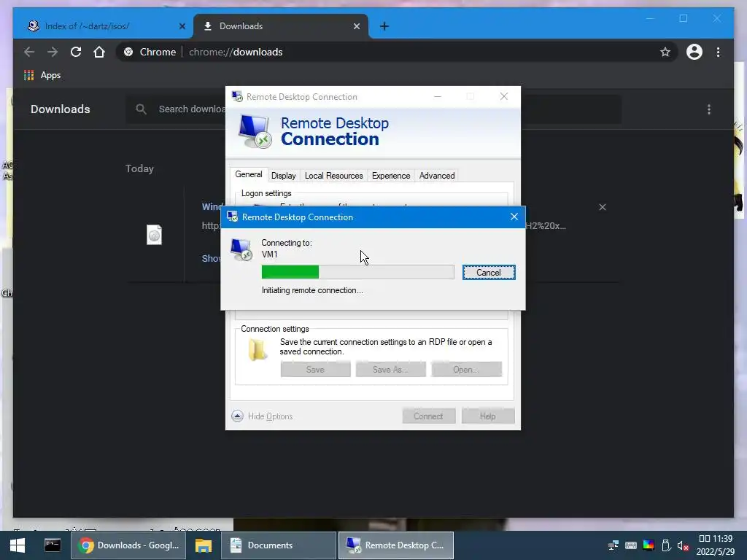Open the Local Resources tab
Viewport: 747px width, 560px height.
click(333, 176)
